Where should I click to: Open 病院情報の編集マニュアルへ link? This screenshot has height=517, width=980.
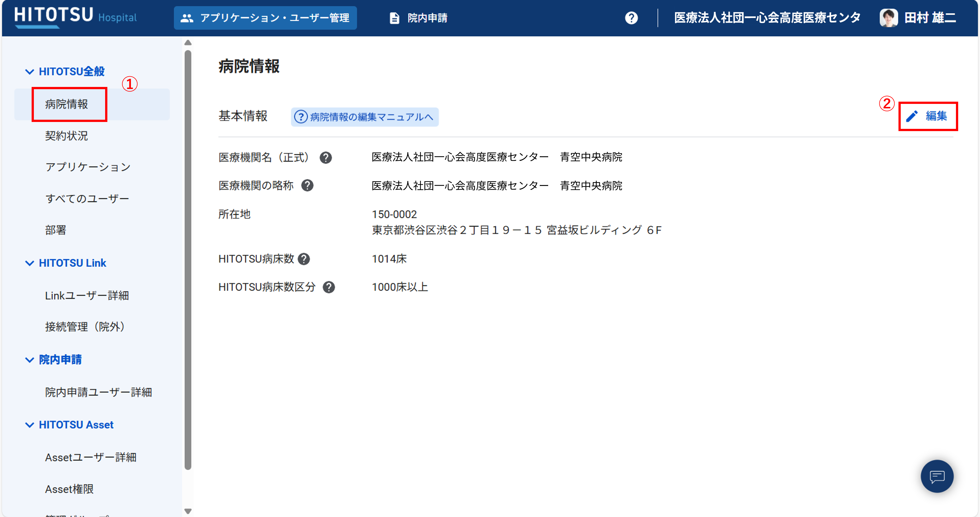(x=364, y=117)
